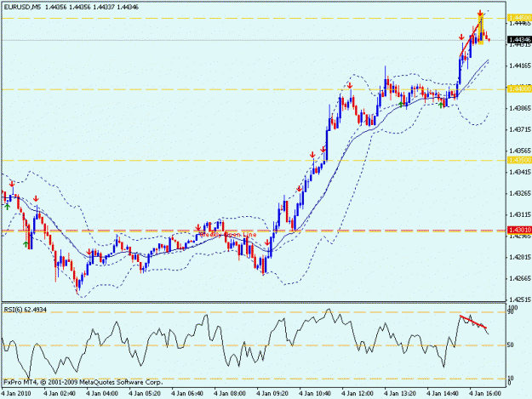The width and height of the screenshot is (532, 399).
Task: Select the yellow 1.43500 price level tag
Action: (520, 160)
